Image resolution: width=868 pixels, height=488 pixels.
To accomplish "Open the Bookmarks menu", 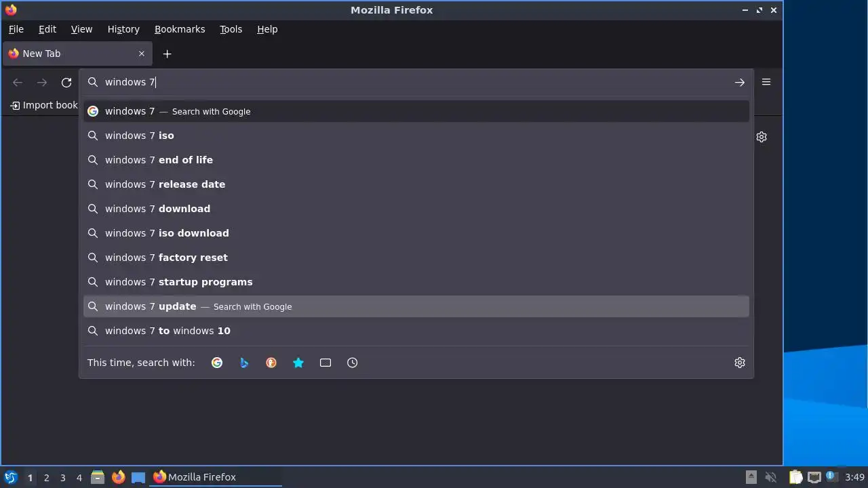I will click(x=180, y=29).
